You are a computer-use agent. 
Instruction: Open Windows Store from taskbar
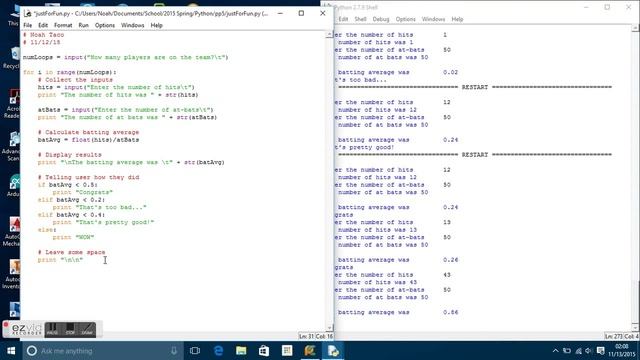[x=264, y=351]
